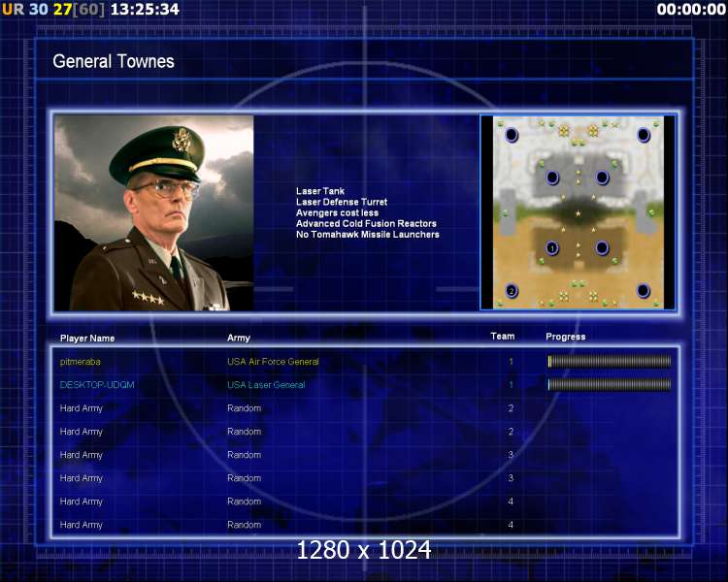Click the "Avengers cost less" line

click(x=337, y=212)
